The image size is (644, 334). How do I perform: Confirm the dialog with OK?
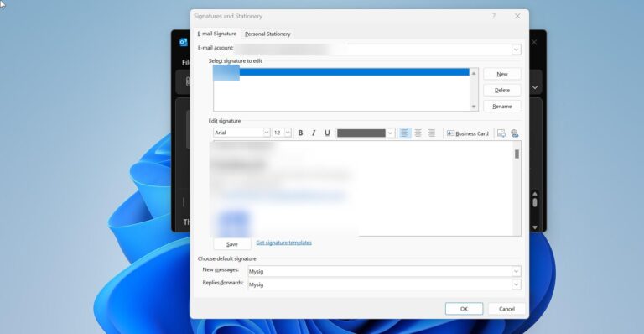464,309
